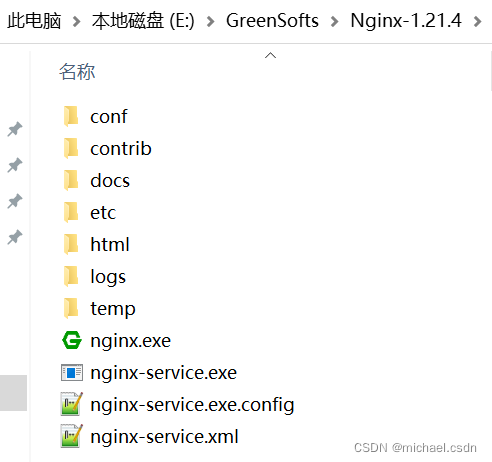The width and height of the screenshot is (492, 462).
Task: Expand the chevron after 此电脑 in breadcrumb
Action: [77, 22]
